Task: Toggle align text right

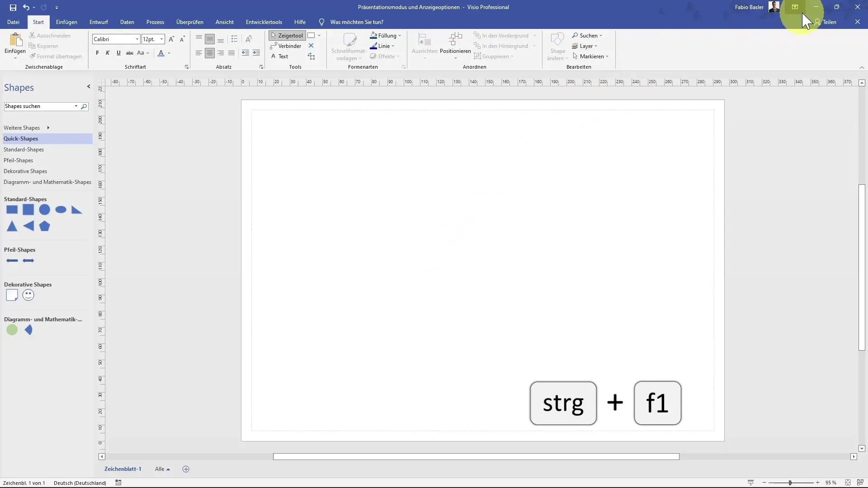Action: point(221,53)
